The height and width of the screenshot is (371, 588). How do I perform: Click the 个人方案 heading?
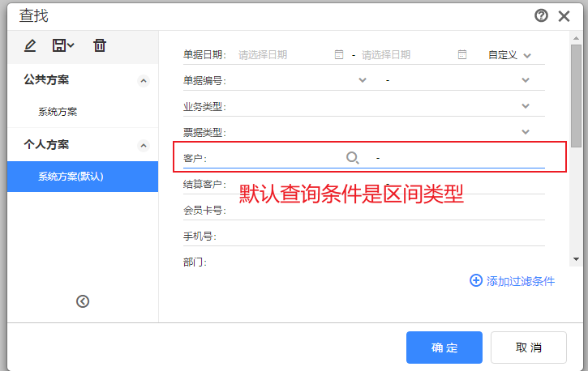tap(46, 144)
